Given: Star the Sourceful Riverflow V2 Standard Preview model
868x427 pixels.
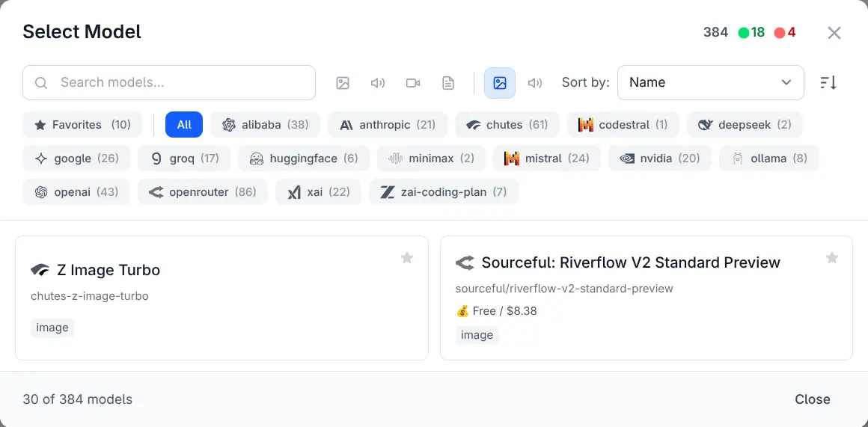Looking at the screenshot, I should 831,258.
